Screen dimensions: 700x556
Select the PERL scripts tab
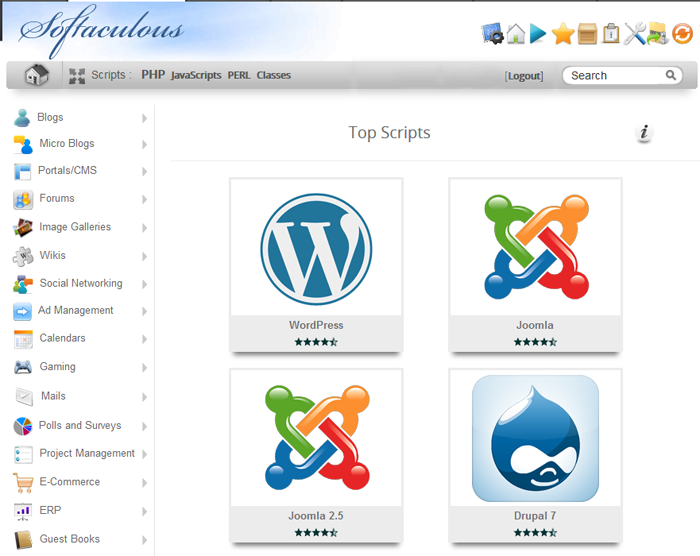239,75
